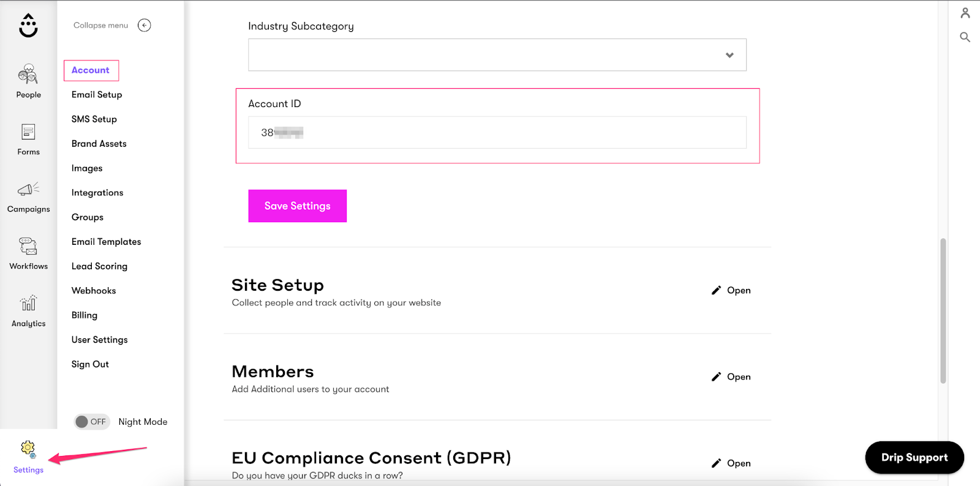Open the Site Setup section
Viewport: 980px width, 486px height.
[x=731, y=291]
